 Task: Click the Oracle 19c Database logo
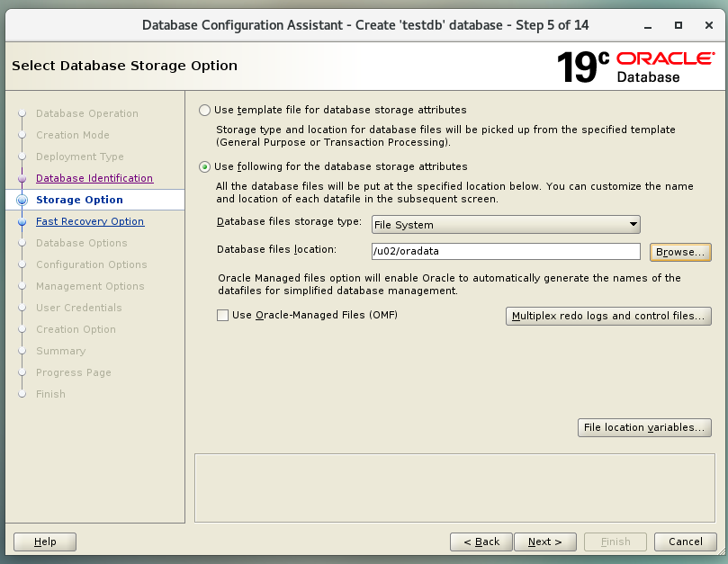click(x=635, y=67)
